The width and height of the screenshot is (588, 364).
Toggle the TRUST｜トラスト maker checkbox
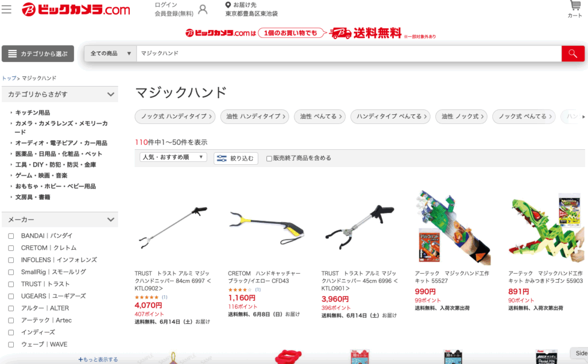11,284
